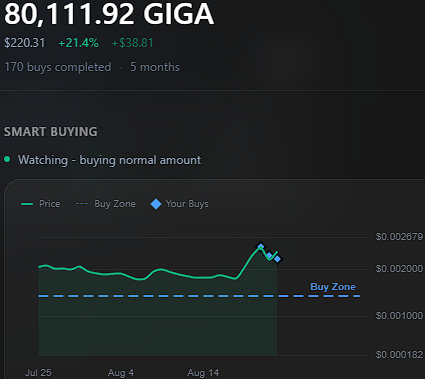Click the Aug 14 x-axis date
The width and height of the screenshot is (425, 379).
tap(203, 373)
